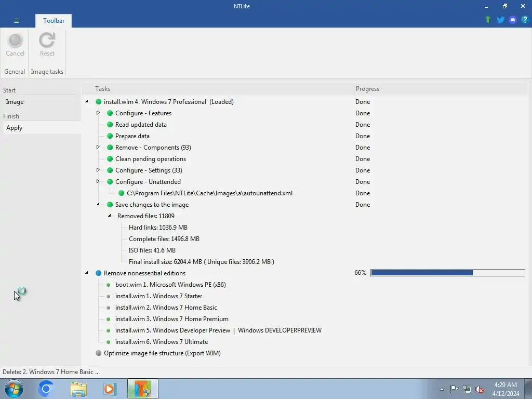Click the Reset toolbar button
Viewport: 532px width, 399px height.
tap(47, 45)
